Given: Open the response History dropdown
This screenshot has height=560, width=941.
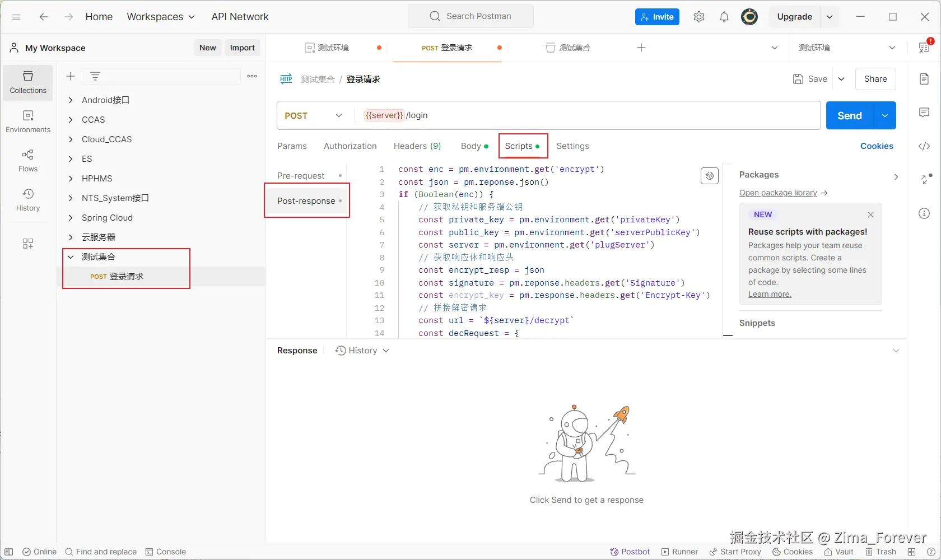Looking at the screenshot, I should [362, 351].
